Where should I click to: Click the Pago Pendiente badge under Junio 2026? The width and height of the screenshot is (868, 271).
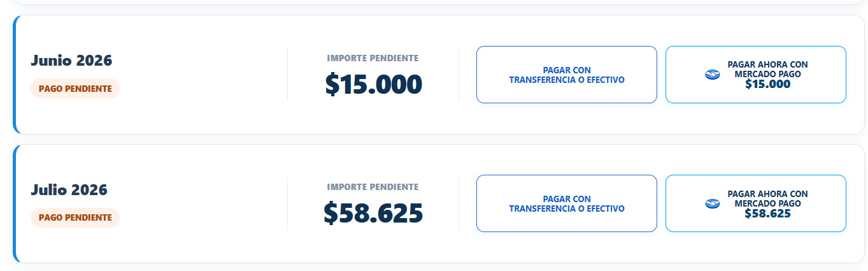(x=75, y=89)
